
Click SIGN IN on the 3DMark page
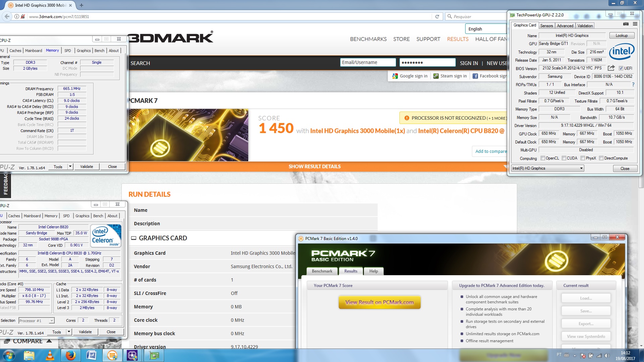click(469, 63)
